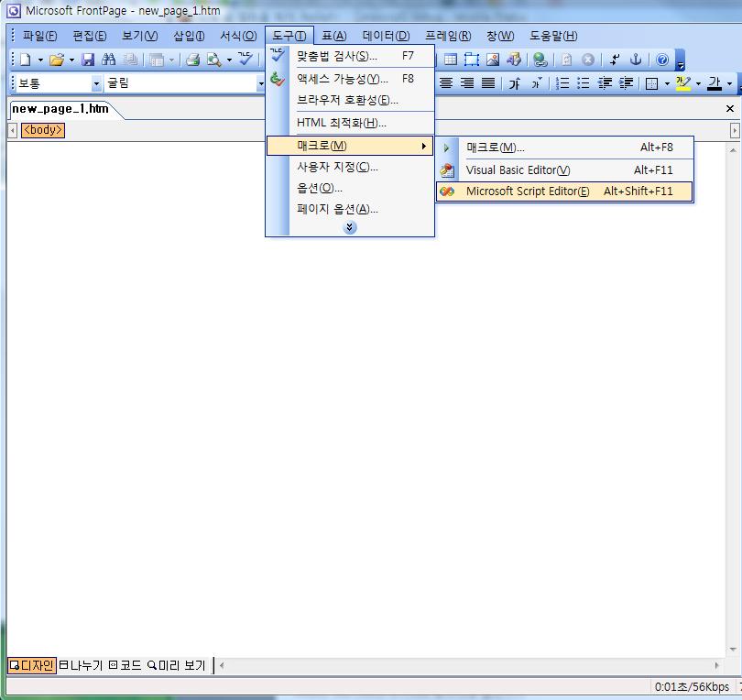The width and height of the screenshot is (742, 700).
Task: Switch to the 디자인 view tab
Action: [32, 665]
